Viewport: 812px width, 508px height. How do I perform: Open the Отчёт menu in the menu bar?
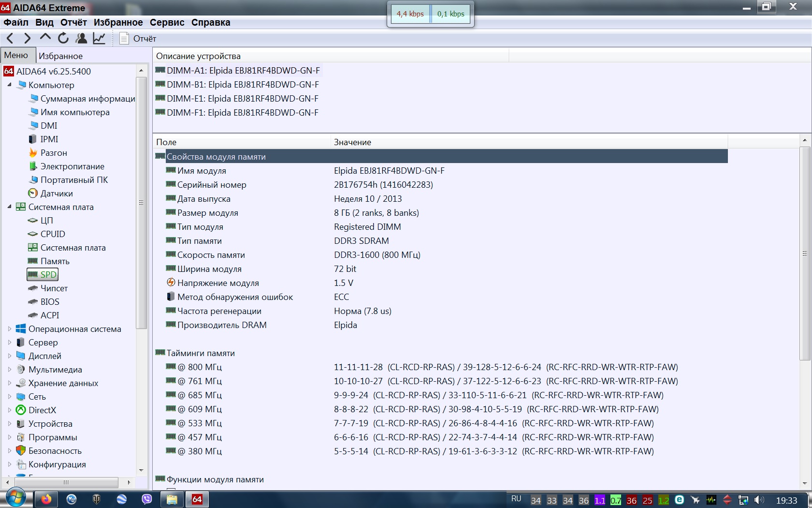click(x=73, y=22)
